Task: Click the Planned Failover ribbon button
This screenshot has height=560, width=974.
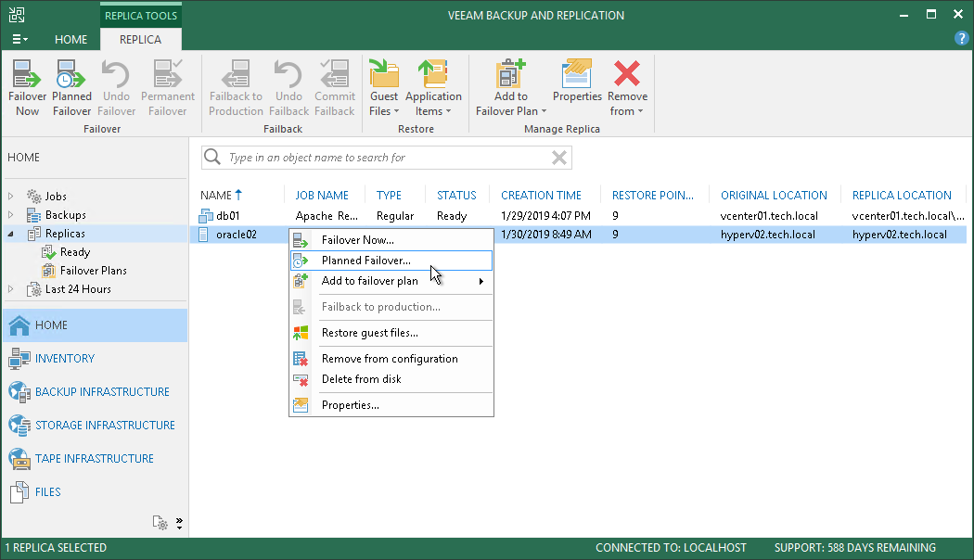Action: pyautogui.click(x=71, y=87)
